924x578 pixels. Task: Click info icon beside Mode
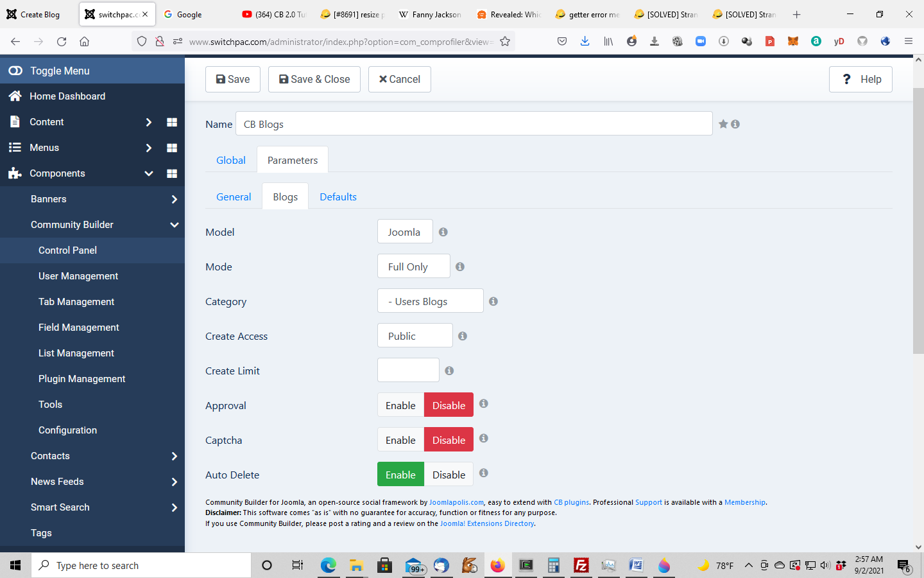[x=460, y=267]
